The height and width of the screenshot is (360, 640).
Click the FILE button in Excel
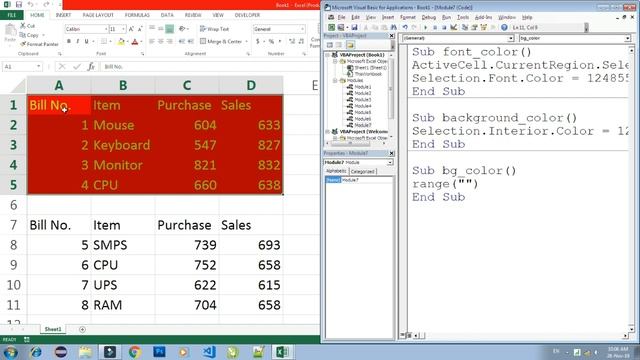(12, 15)
